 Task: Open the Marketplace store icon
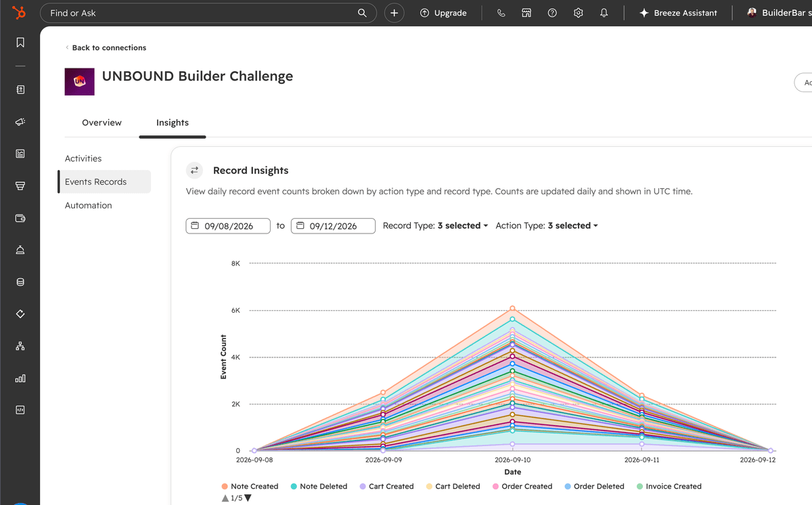(x=526, y=13)
